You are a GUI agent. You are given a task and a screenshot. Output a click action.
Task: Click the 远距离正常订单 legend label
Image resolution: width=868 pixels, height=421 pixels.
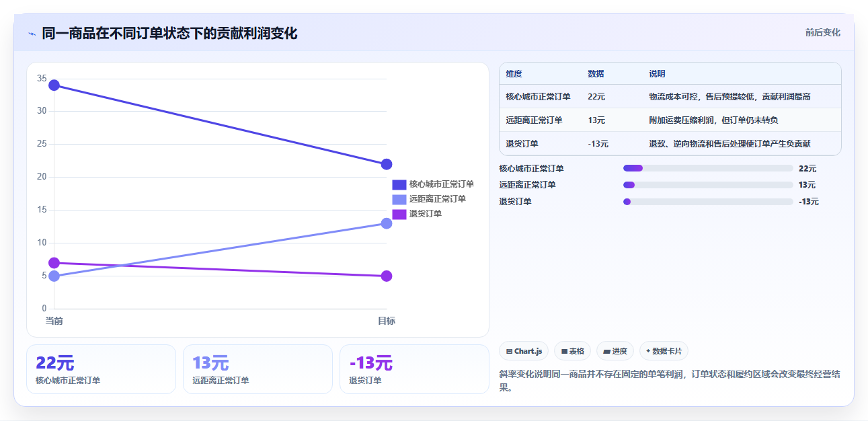[x=438, y=199]
